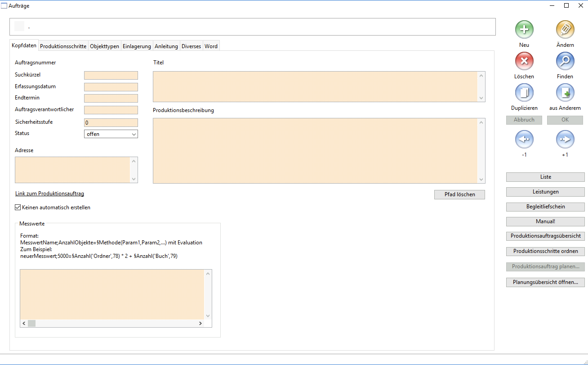Open the Produktionsauftragsübersicht button

[x=545, y=236]
